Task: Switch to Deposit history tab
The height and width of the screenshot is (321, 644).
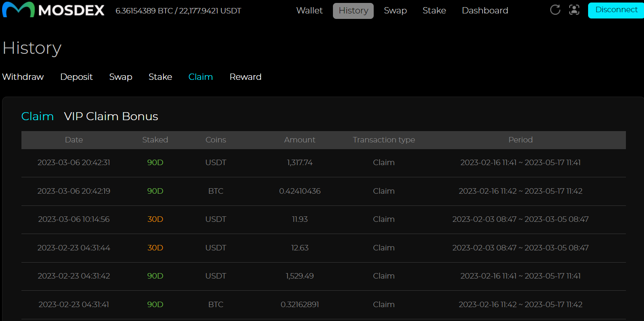Action: click(x=77, y=77)
